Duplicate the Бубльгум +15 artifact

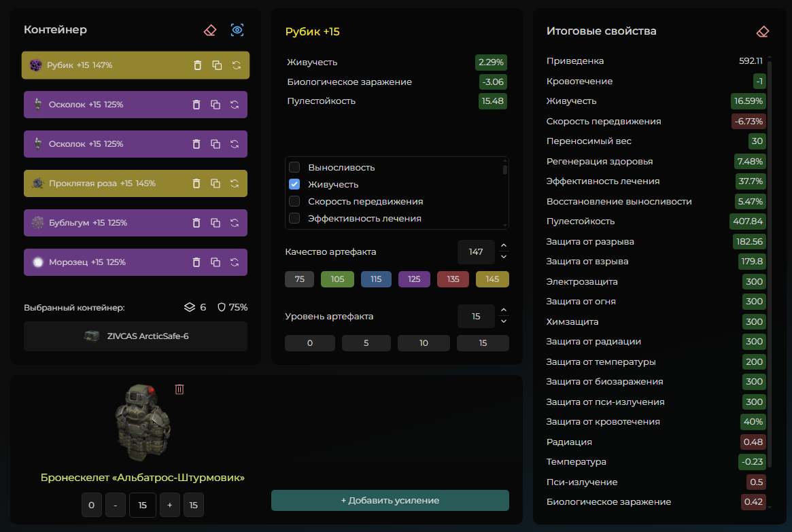point(216,223)
